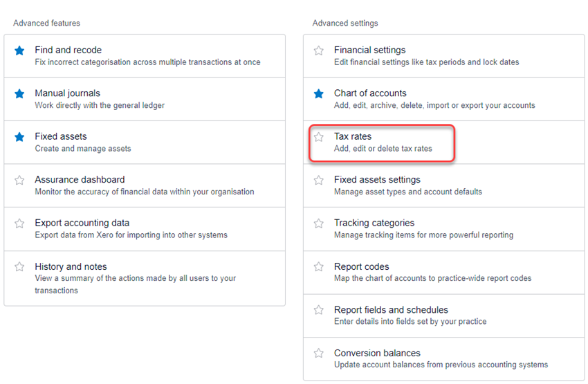Click the Report codes star icon
The height and width of the screenshot is (384, 588).
319,267
